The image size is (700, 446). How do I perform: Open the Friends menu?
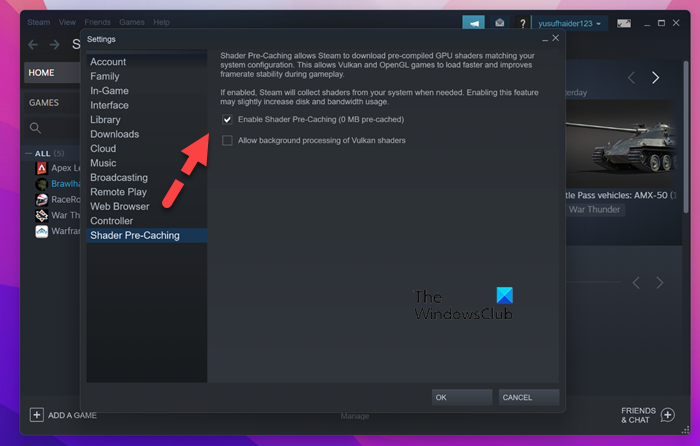tap(97, 22)
